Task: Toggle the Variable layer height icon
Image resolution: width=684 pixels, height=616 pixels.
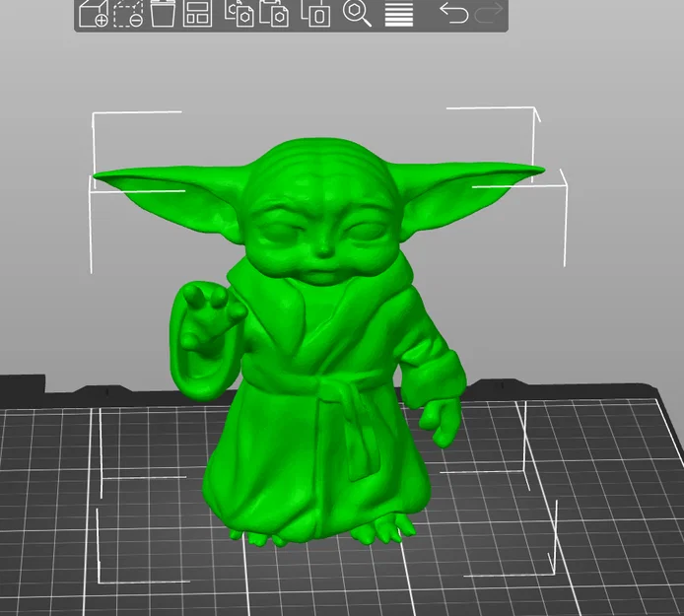Action: tap(399, 15)
